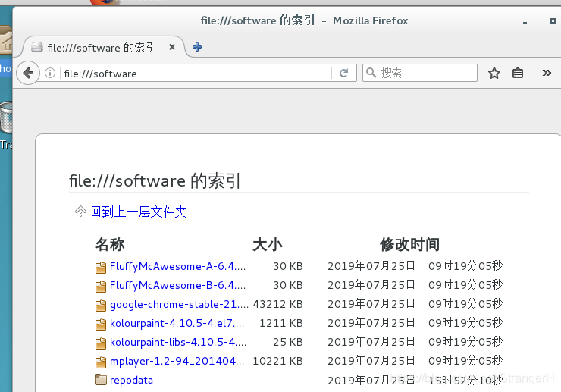Click the desktop Home folder icon
The image size is (561, 392).
click(x=6, y=40)
